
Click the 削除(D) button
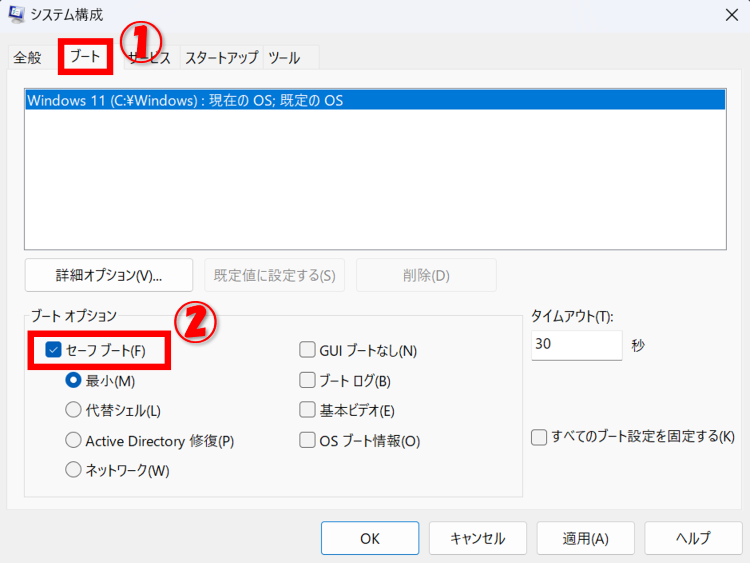click(x=426, y=275)
